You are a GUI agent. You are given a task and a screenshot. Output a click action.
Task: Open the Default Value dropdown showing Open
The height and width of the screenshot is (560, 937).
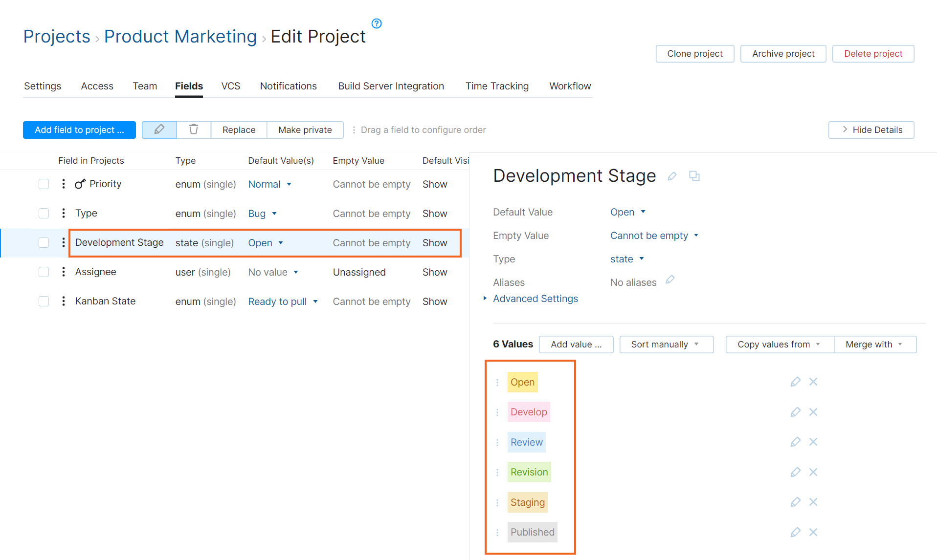tap(628, 212)
